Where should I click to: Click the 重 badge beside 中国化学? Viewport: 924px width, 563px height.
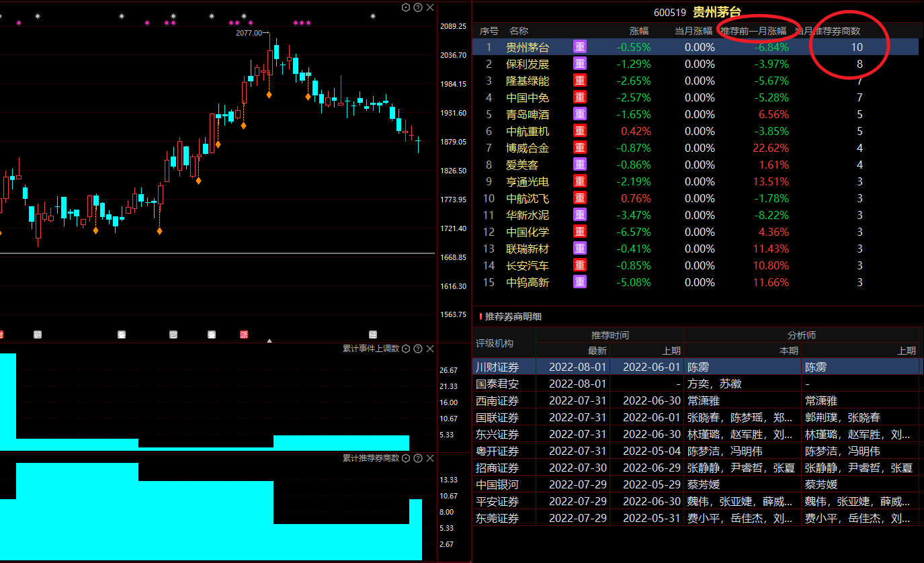click(580, 232)
